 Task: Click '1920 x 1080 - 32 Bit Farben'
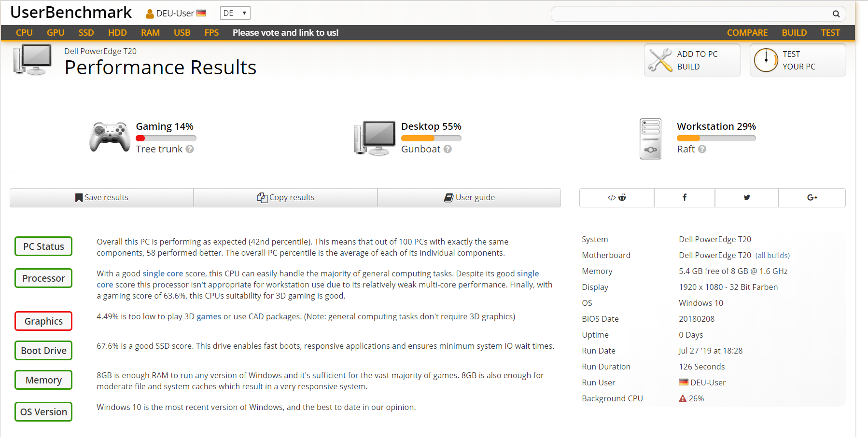pos(728,287)
